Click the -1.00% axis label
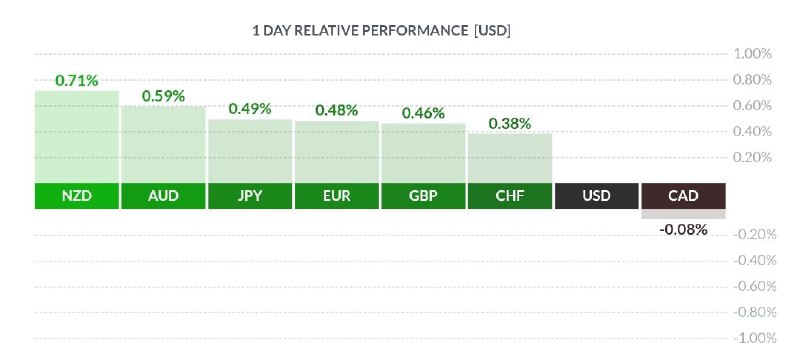 [x=754, y=338]
